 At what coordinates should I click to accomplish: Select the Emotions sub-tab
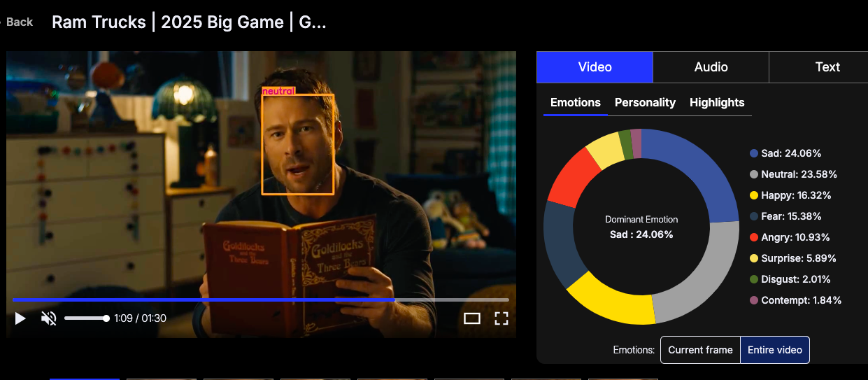tap(576, 102)
